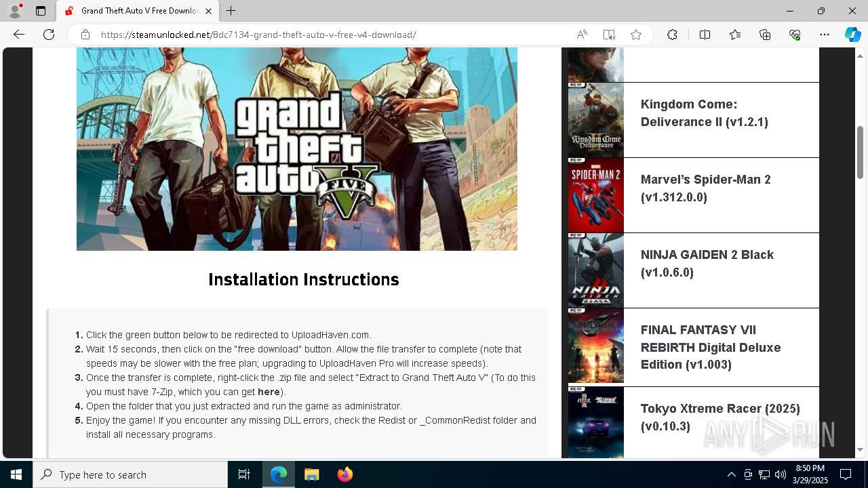Click step 4 run as administrator text
The image size is (868, 488).
click(244, 406)
